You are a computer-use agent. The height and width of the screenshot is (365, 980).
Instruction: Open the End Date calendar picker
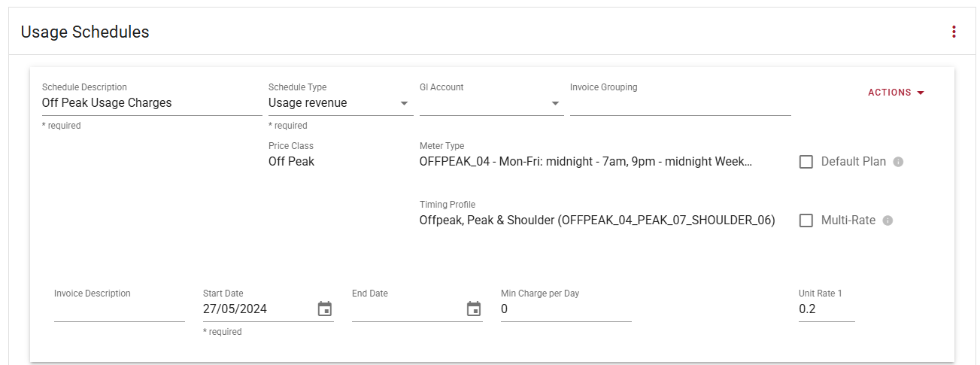473,309
